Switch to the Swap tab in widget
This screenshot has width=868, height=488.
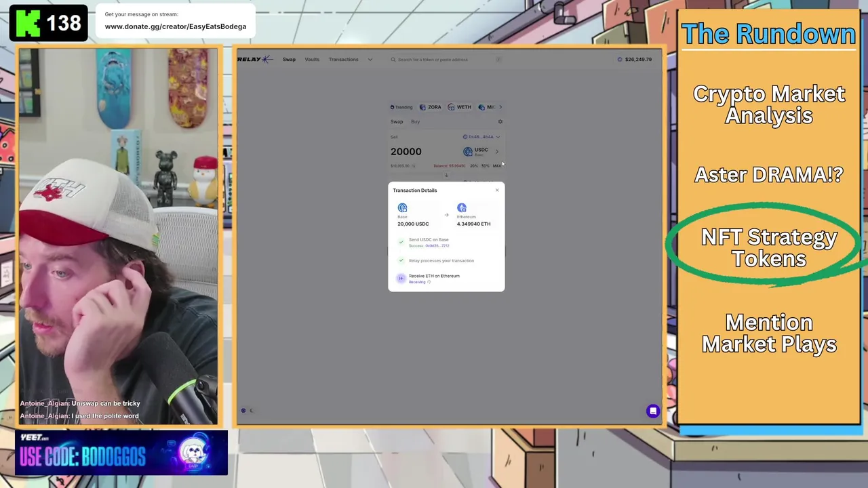[397, 122]
